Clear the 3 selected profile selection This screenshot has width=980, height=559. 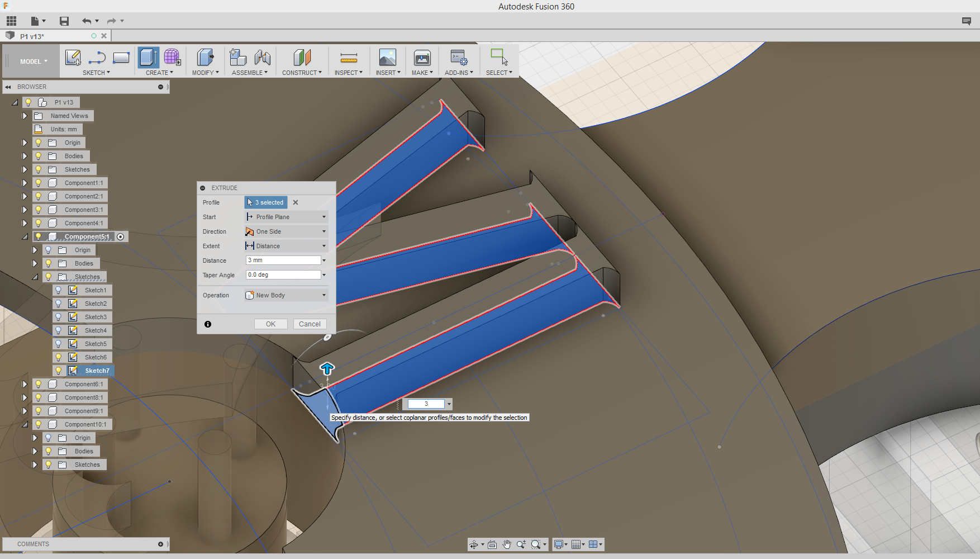[296, 202]
